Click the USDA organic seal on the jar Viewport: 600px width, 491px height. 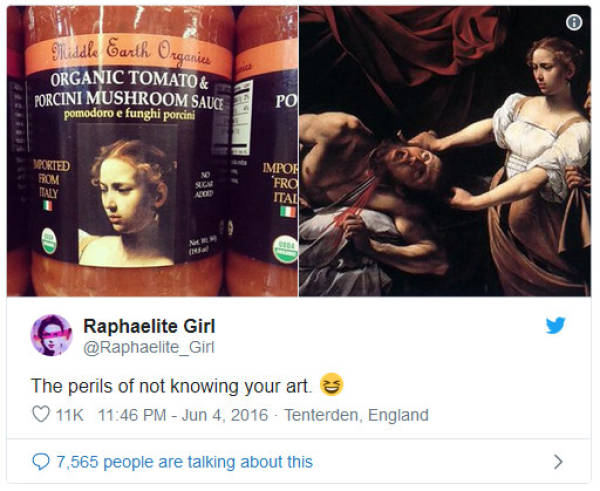49,241
